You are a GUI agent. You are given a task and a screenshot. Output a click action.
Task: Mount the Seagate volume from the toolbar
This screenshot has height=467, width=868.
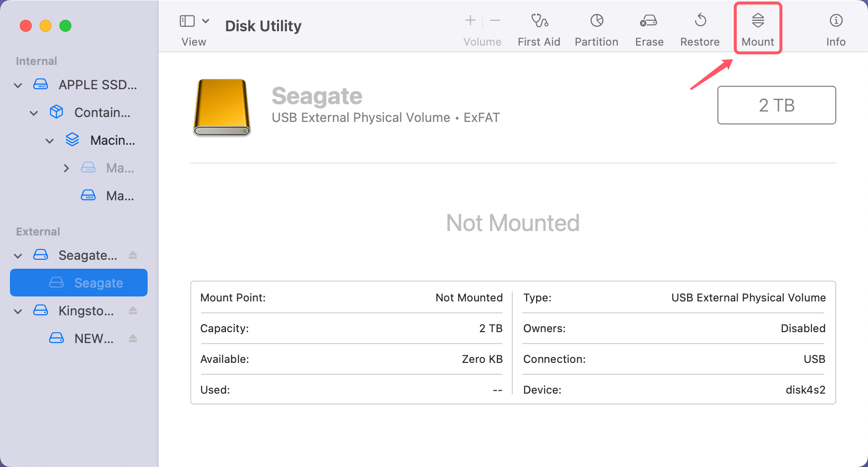(757, 27)
